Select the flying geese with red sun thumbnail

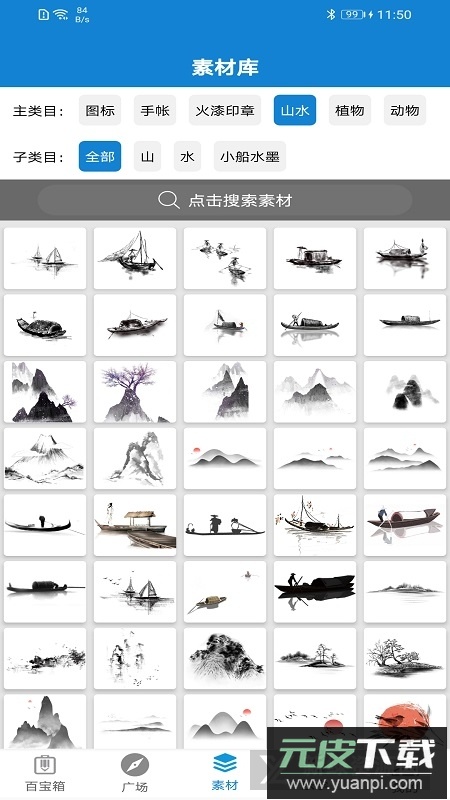[315, 721]
